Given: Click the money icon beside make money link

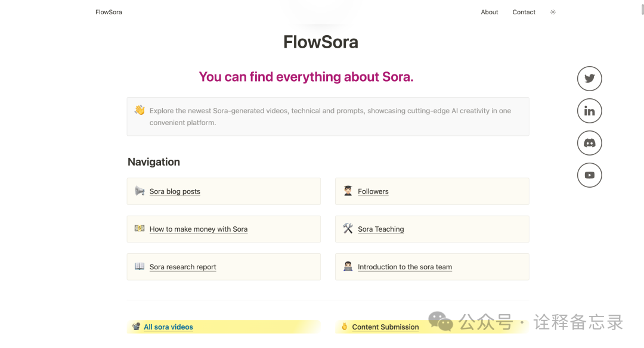Looking at the screenshot, I should pos(140,228).
